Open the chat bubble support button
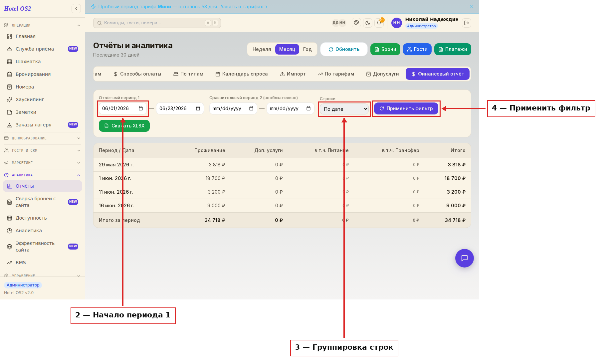This screenshot has height=364, width=603. pos(464,258)
